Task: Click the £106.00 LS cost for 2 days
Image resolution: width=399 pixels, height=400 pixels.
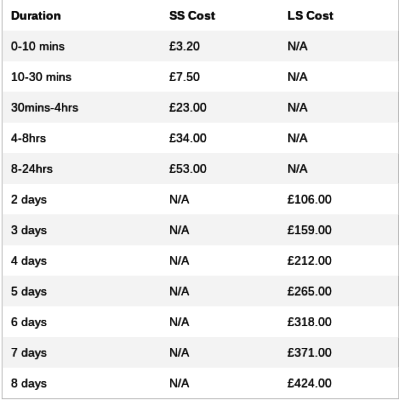Action: click(x=310, y=199)
